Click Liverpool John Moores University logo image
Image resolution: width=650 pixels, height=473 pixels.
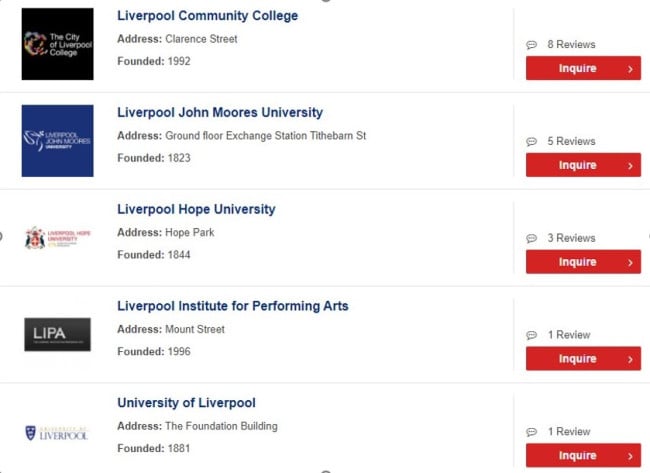pos(58,141)
